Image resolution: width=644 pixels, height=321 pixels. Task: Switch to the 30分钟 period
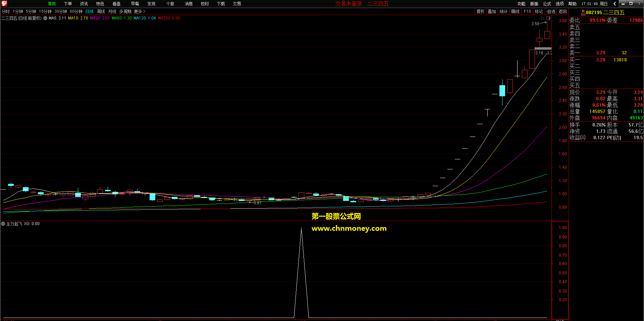coord(61,11)
